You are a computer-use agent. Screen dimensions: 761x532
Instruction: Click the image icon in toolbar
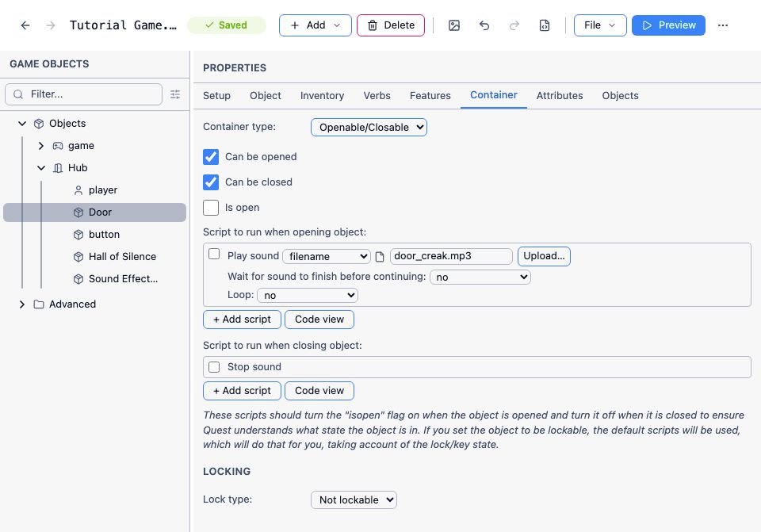click(x=453, y=25)
